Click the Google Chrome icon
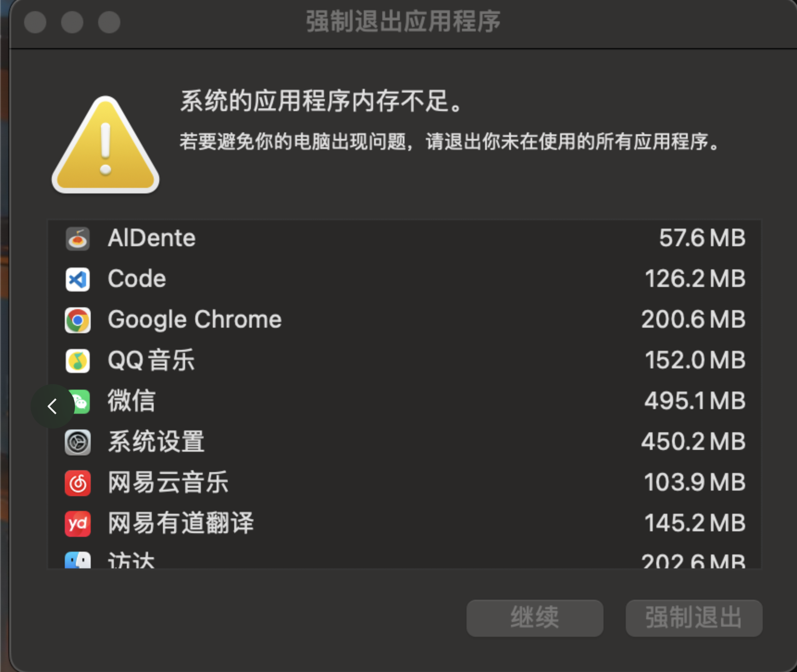This screenshot has height=672, width=797. tap(78, 320)
